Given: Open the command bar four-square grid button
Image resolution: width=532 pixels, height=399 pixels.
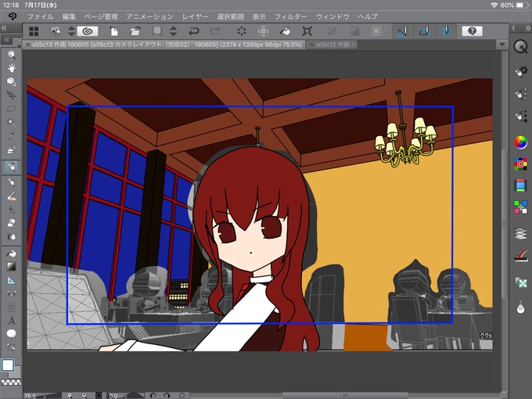Looking at the screenshot, I should 34,31.
